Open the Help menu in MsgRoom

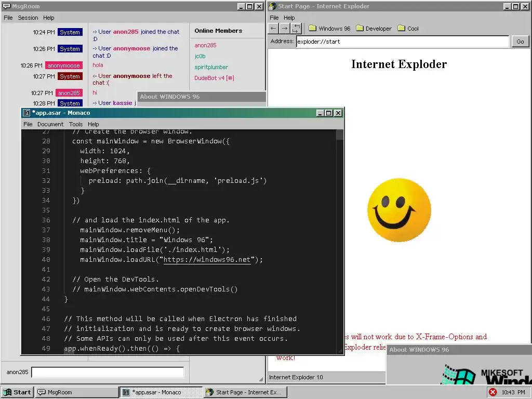click(48, 18)
